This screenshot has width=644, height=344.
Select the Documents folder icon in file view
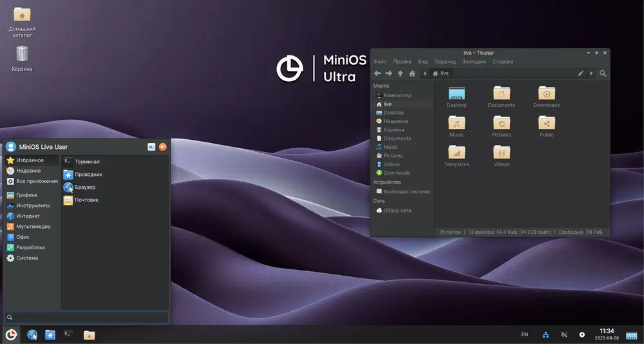[x=502, y=93]
